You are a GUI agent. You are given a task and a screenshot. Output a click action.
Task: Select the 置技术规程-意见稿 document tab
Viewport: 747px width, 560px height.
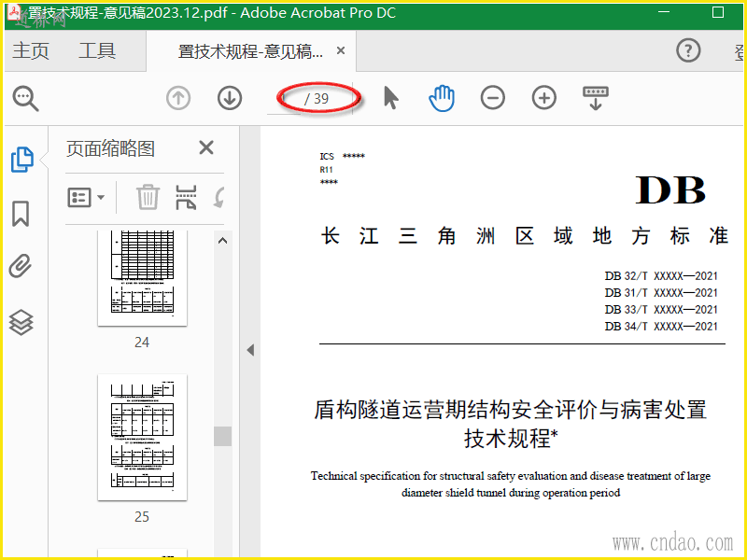pyautogui.click(x=250, y=51)
